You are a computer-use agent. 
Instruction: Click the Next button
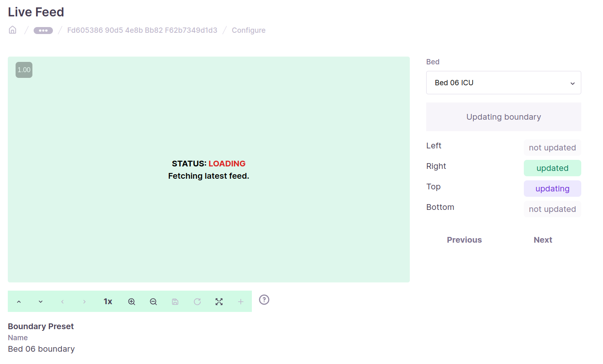[x=543, y=240]
